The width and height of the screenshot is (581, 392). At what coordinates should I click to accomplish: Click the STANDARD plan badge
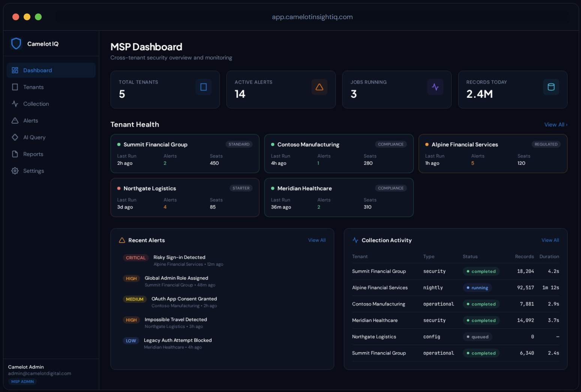click(239, 144)
